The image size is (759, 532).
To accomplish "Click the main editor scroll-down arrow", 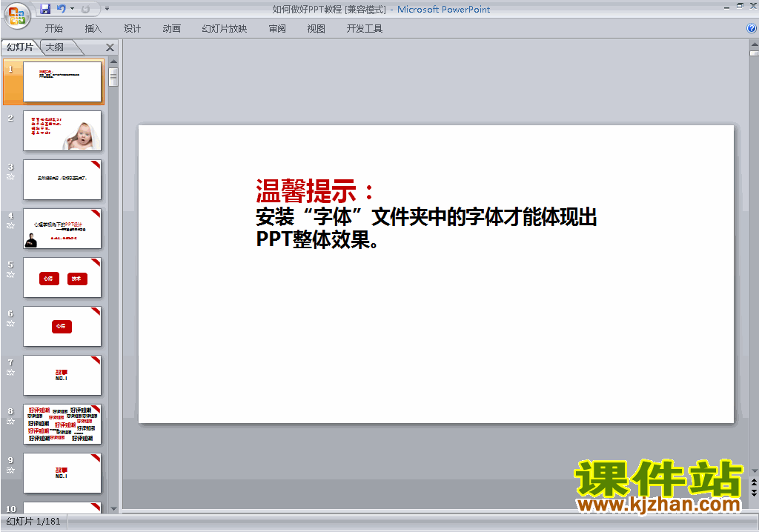I will (754, 471).
